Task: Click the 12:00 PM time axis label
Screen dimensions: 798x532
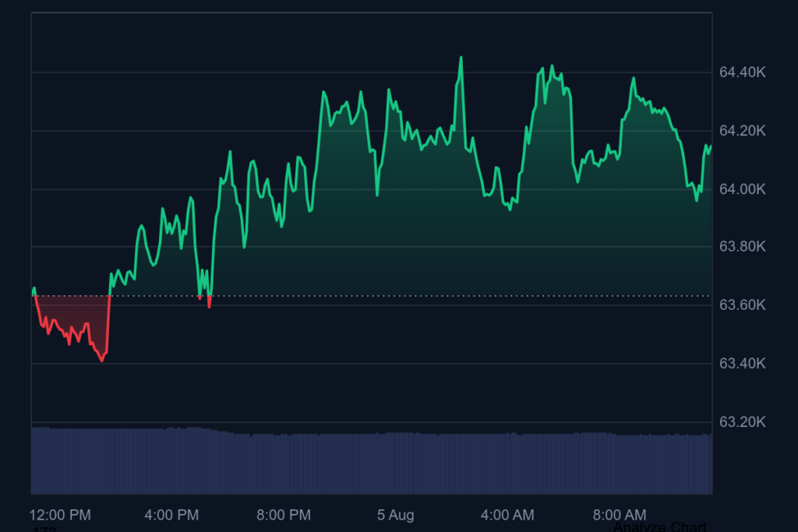Action: (x=60, y=515)
